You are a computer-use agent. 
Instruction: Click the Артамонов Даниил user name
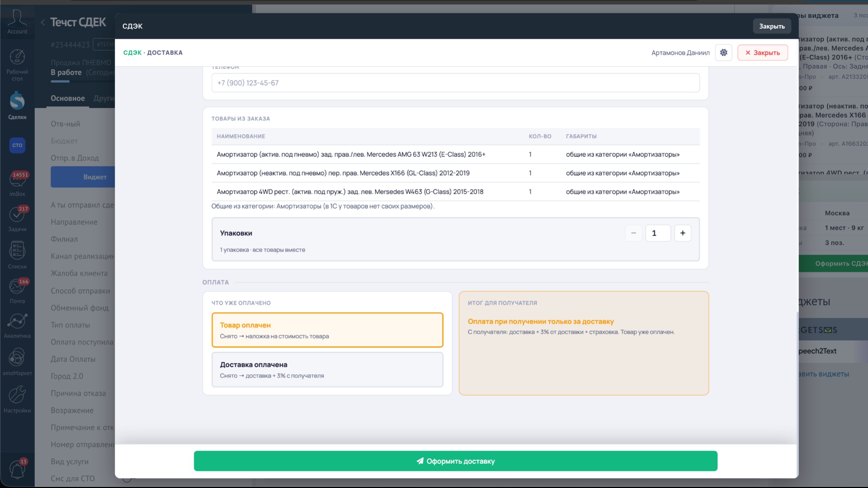680,53
